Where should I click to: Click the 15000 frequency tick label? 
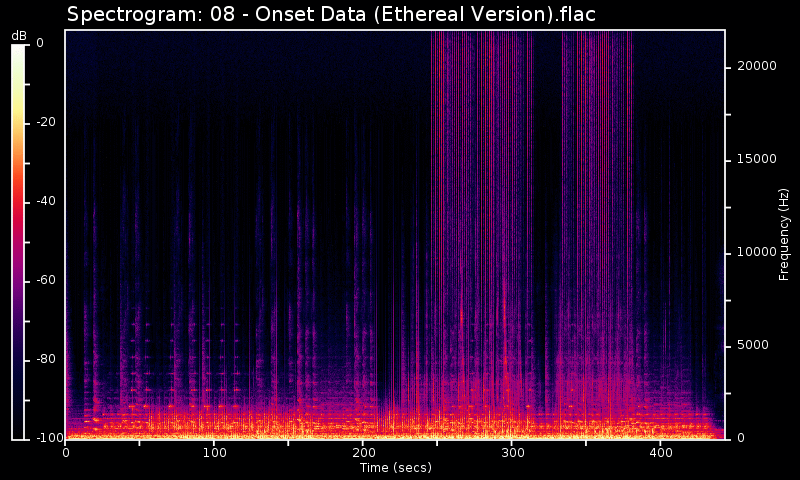pos(756,159)
